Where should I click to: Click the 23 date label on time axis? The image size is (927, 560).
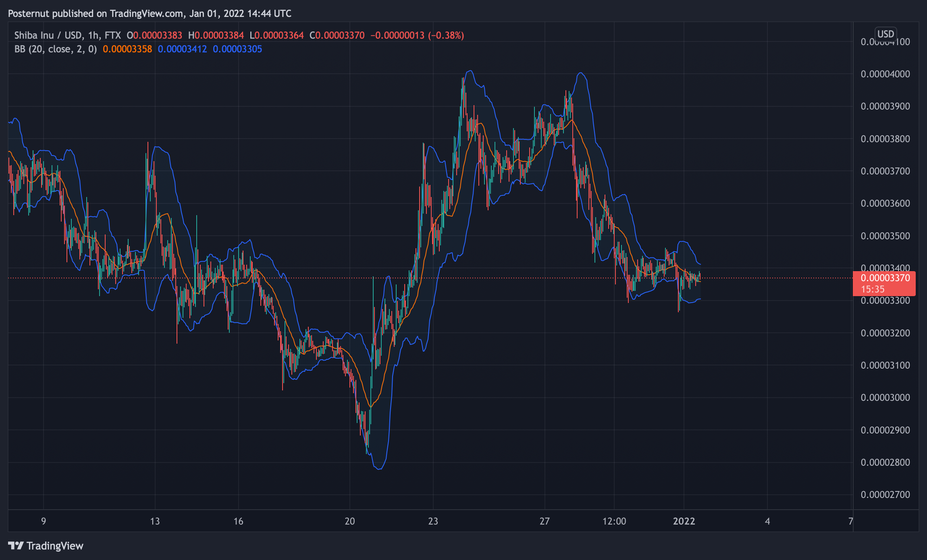pyautogui.click(x=433, y=521)
